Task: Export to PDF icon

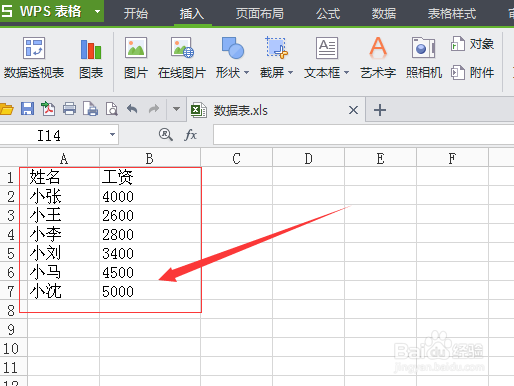Action: (x=48, y=109)
